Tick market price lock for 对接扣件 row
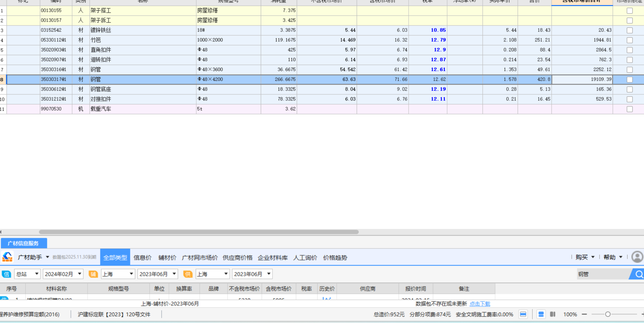 coord(629,99)
